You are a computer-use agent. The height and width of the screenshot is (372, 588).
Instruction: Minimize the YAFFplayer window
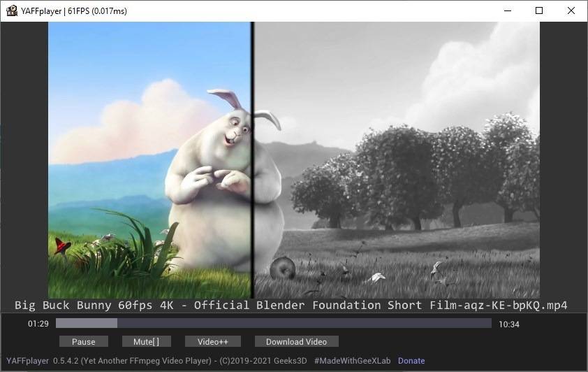coord(508,10)
